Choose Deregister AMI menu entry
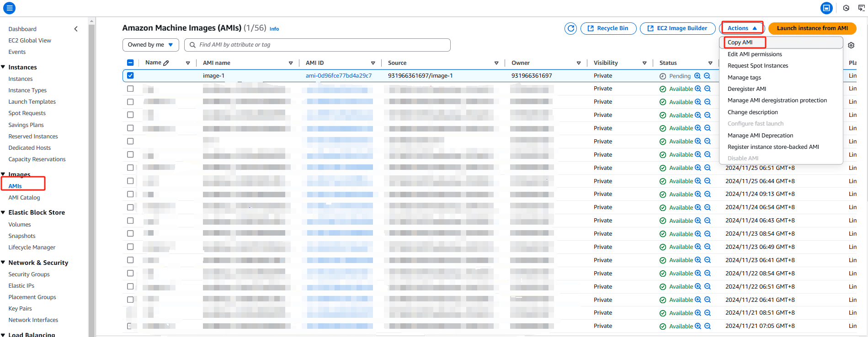This screenshot has width=868, height=337. [x=781, y=89]
